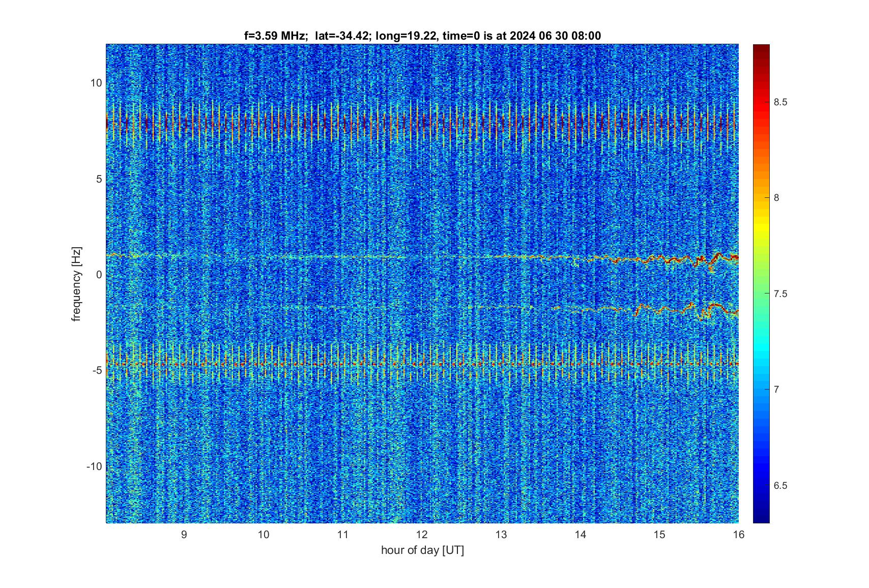Click the y-axis tick label -10
869x588 pixels.
(93, 466)
